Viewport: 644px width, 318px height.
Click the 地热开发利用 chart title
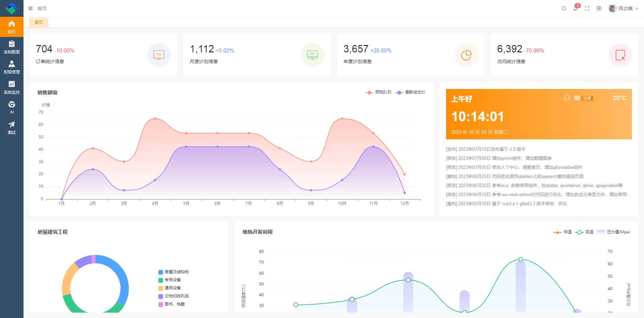tap(258, 232)
